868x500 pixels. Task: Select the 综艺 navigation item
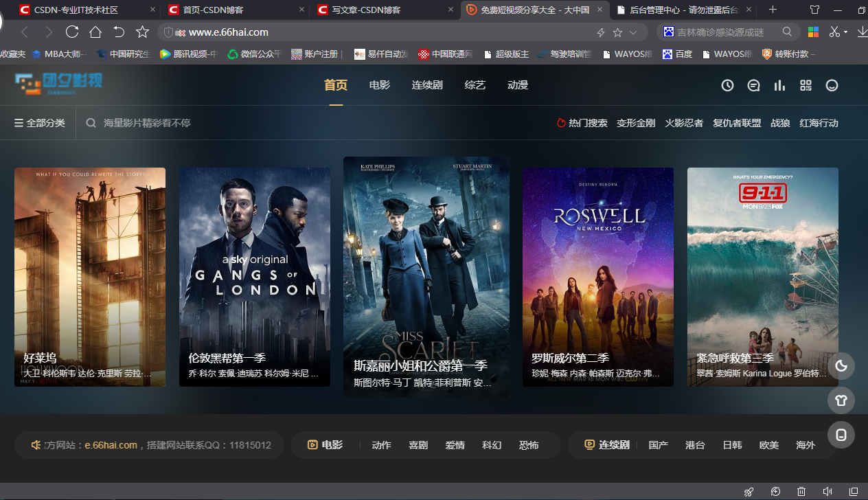[475, 85]
